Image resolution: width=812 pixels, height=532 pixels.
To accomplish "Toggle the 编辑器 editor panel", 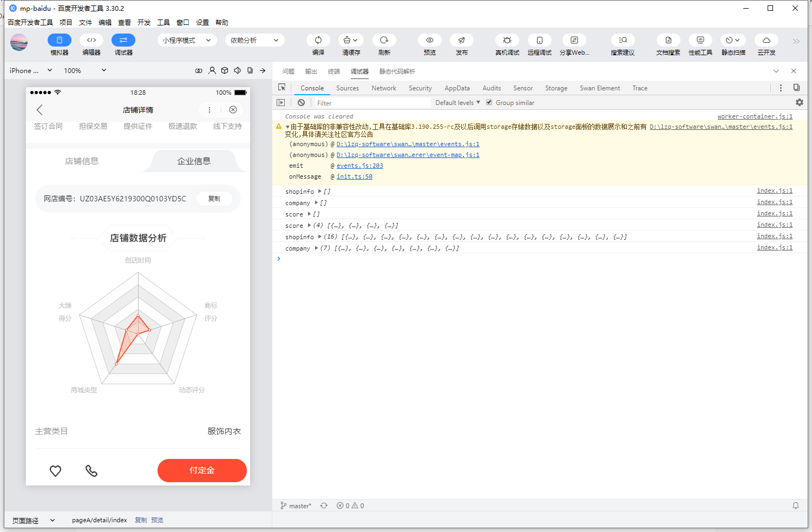I will (91, 40).
